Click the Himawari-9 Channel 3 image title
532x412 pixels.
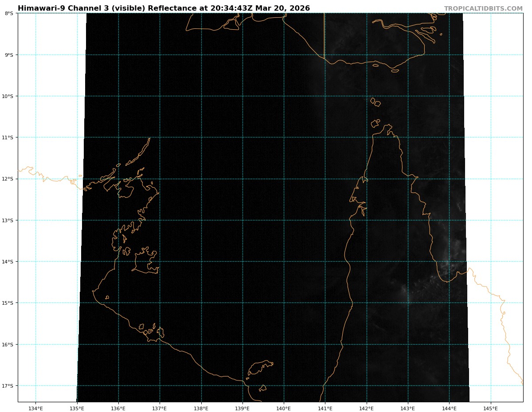coord(164,8)
